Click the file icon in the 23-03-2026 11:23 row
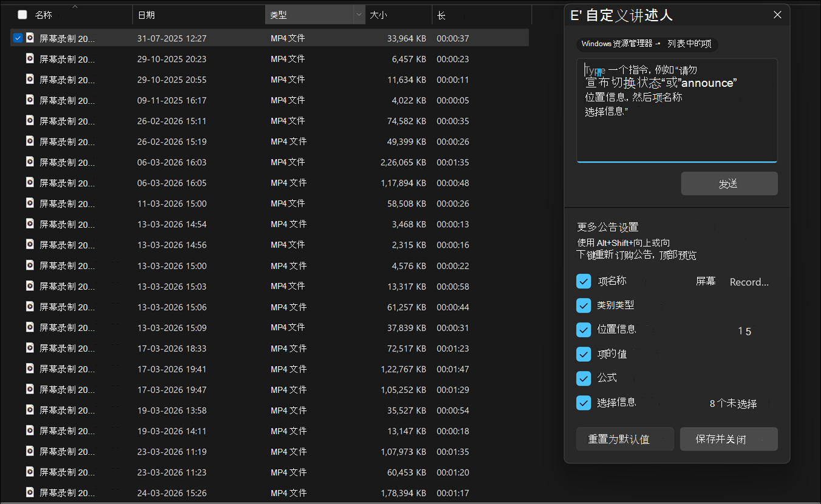 pos(29,472)
